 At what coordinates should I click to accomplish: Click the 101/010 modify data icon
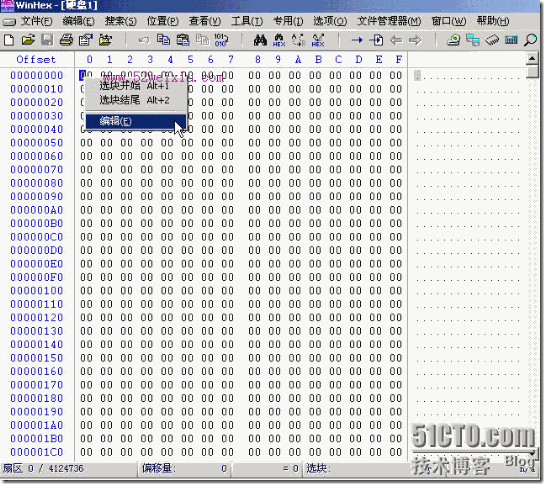(x=221, y=40)
